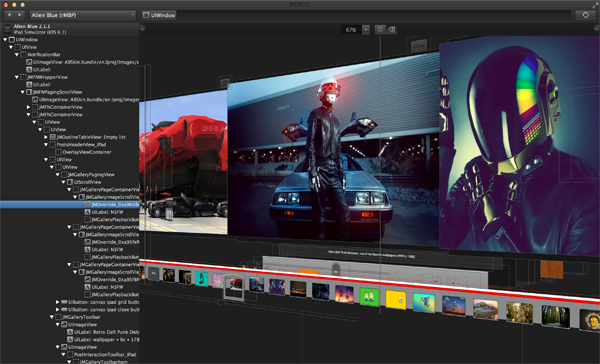Click the table icon beside JMOutlineTableView

pos(53,137)
